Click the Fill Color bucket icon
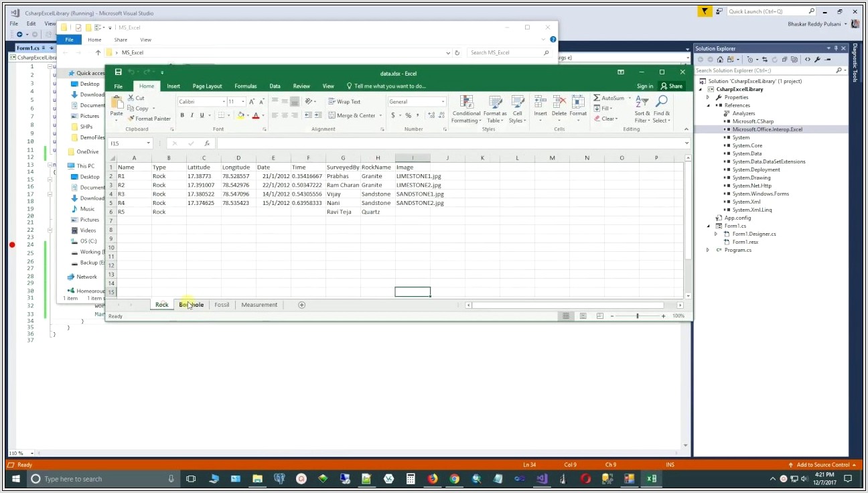This screenshot has height=493, width=868. [x=240, y=115]
